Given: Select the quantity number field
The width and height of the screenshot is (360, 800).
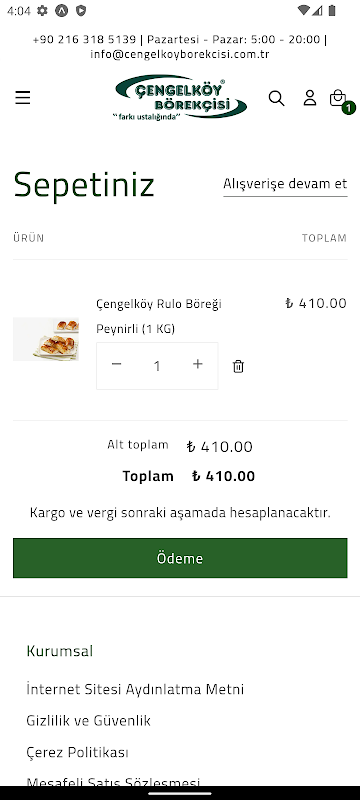Looking at the screenshot, I should coord(157,366).
